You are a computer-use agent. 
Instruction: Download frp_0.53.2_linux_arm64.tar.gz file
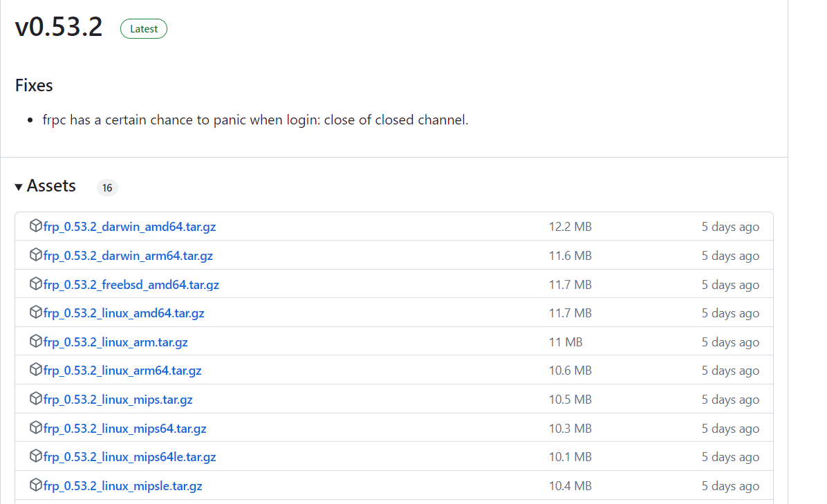(x=122, y=371)
